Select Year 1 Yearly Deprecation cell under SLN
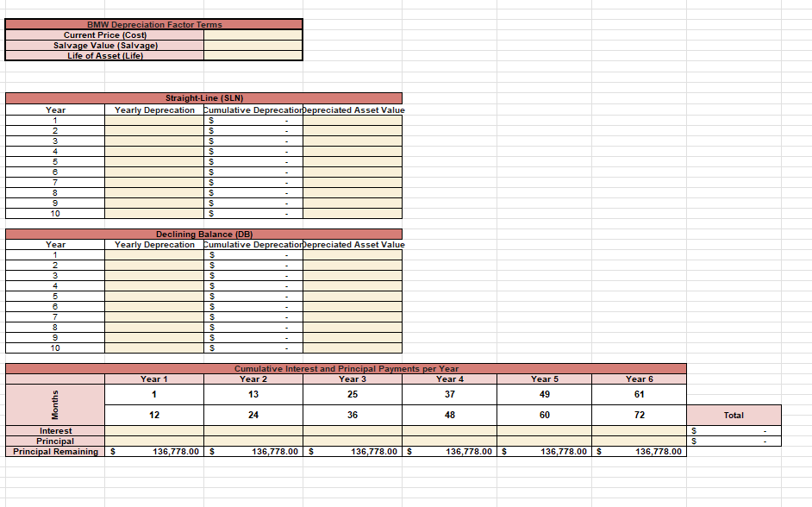The width and height of the screenshot is (812, 507). [153, 120]
